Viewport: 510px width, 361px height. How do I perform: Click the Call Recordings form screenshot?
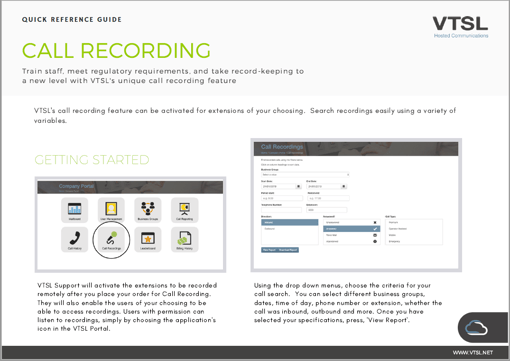tap(356, 205)
